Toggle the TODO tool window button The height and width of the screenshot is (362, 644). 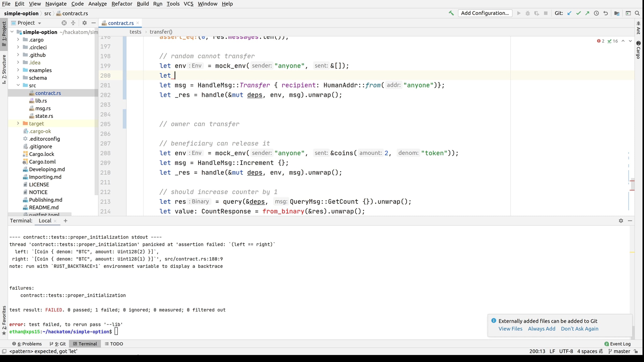[x=114, y=344]
